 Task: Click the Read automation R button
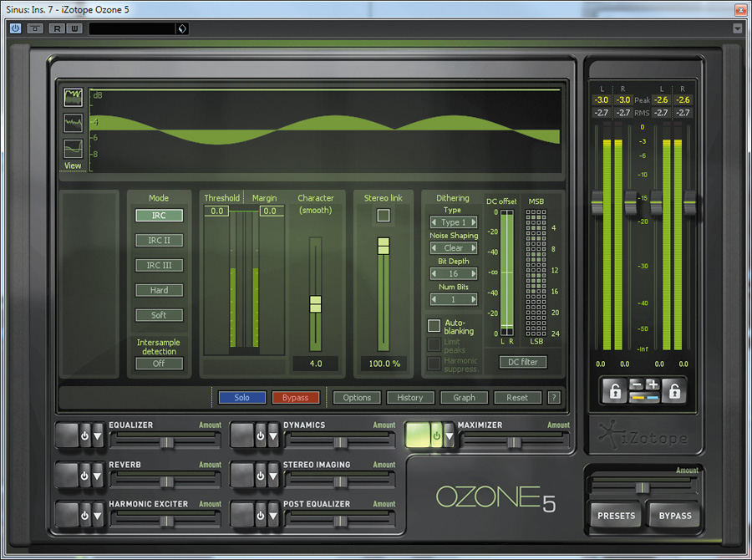click(x=57, y=28)
